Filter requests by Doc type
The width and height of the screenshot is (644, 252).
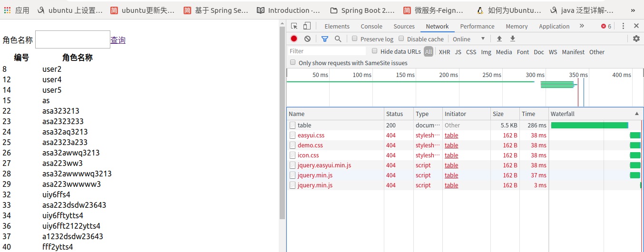pos(539,52)
